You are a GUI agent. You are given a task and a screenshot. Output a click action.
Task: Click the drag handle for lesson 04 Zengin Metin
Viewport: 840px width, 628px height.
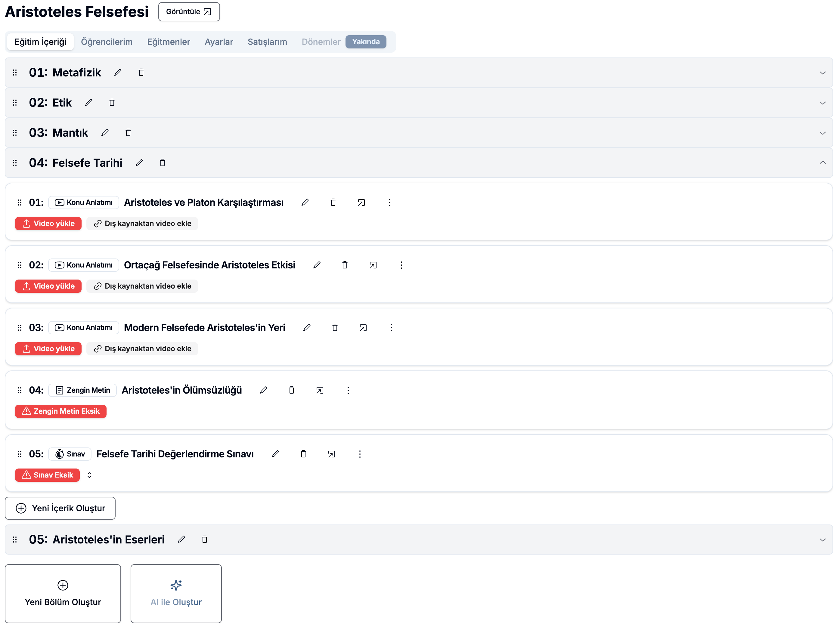19,390
